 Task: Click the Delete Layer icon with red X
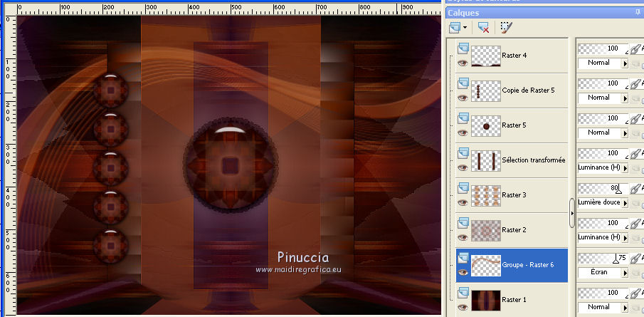pos(483,28)
